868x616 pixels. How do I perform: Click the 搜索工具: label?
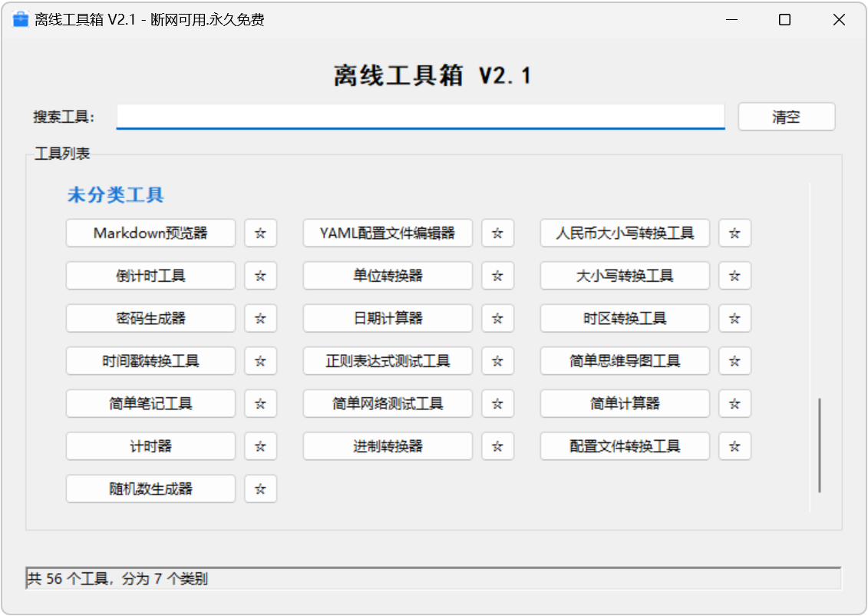64,117
